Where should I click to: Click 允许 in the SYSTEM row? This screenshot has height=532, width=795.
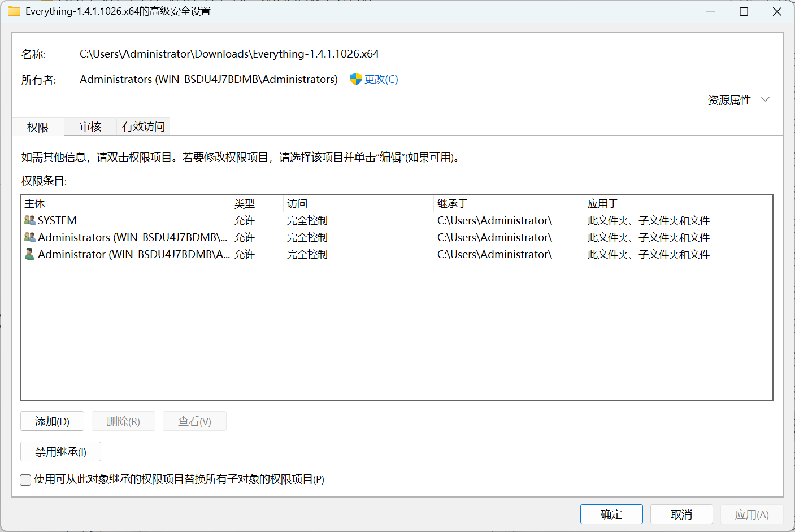pos(245,220)
